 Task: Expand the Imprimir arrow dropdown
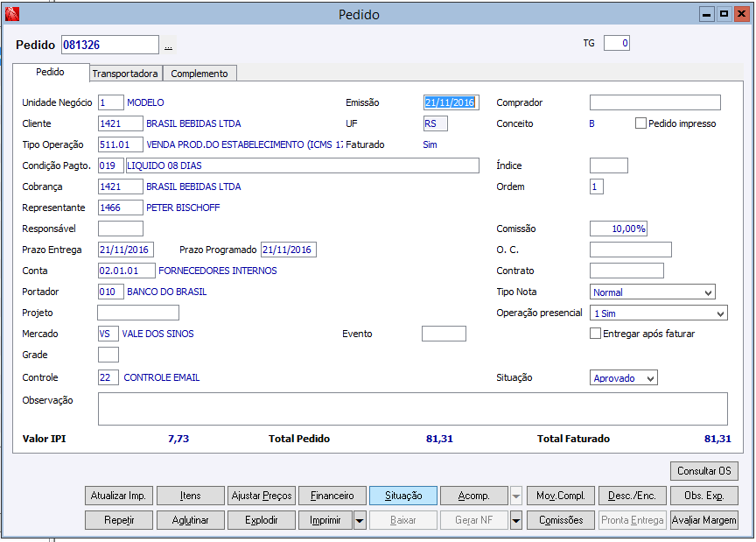tap(360, 520)
